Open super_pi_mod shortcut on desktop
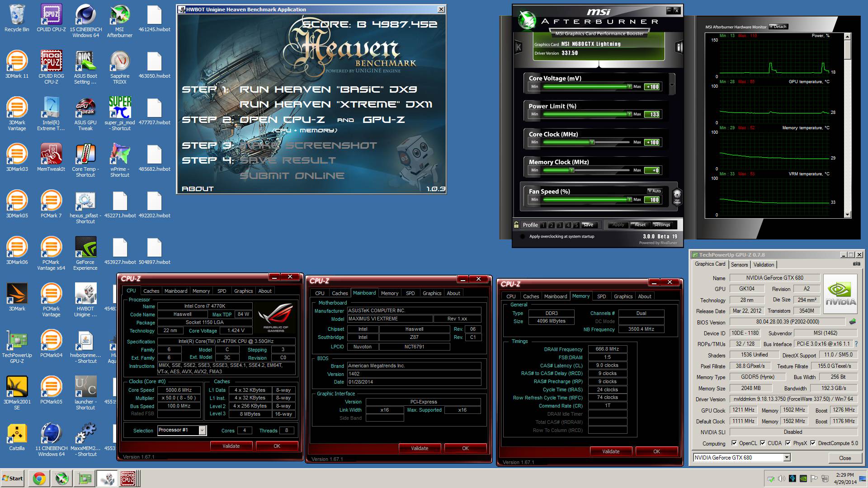Screen dimensions: 868x488 pyautogui.click(x=120, y=113)
